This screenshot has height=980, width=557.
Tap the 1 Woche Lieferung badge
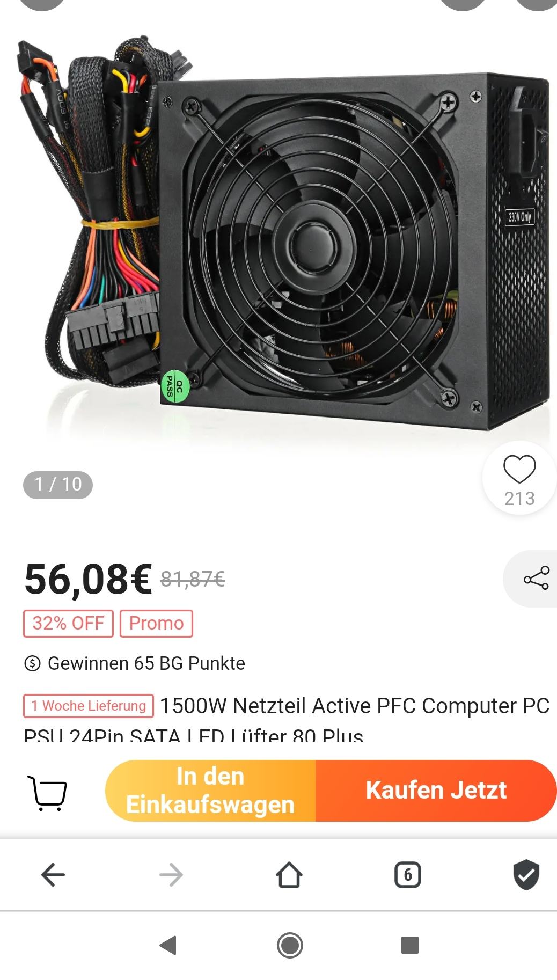click(89, 706)
